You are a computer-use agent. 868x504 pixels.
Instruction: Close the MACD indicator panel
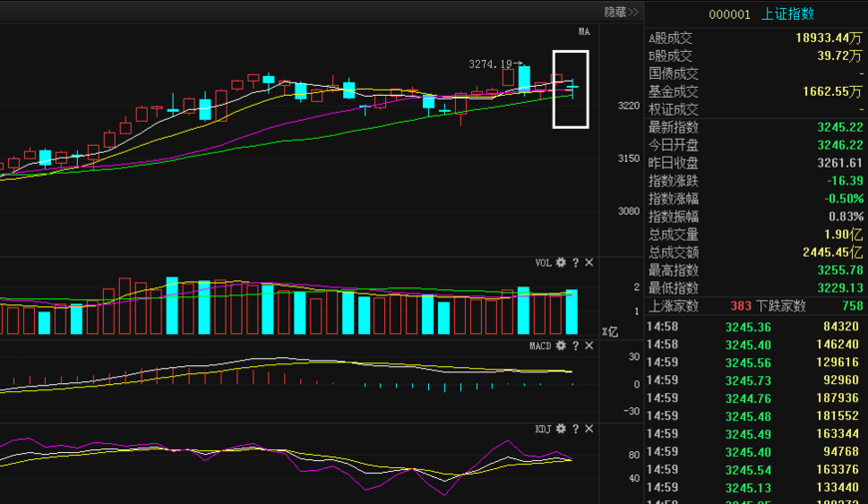point(589,345)
